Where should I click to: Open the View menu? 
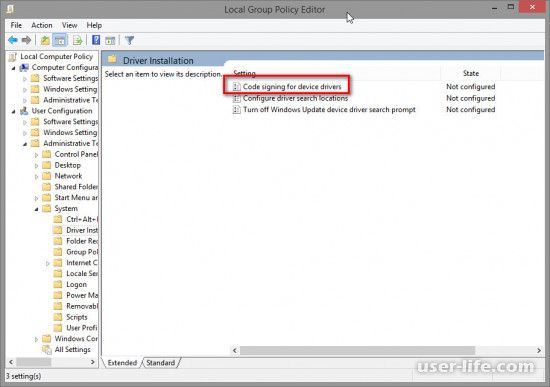69,25
